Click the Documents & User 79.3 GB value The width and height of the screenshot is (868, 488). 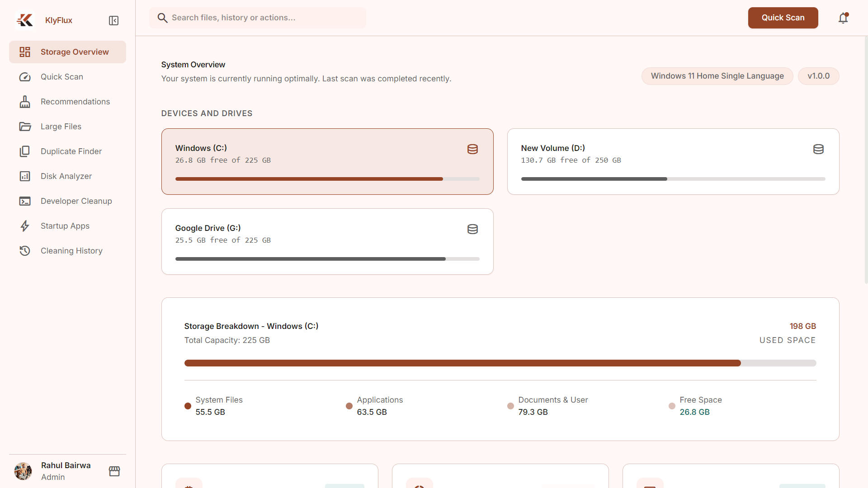pos(533,412)
